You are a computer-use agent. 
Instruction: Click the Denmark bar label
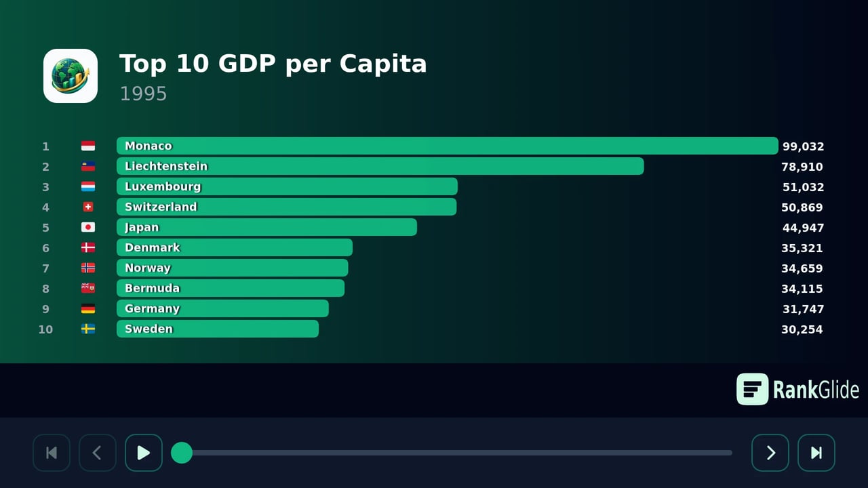tap(153, 247)
